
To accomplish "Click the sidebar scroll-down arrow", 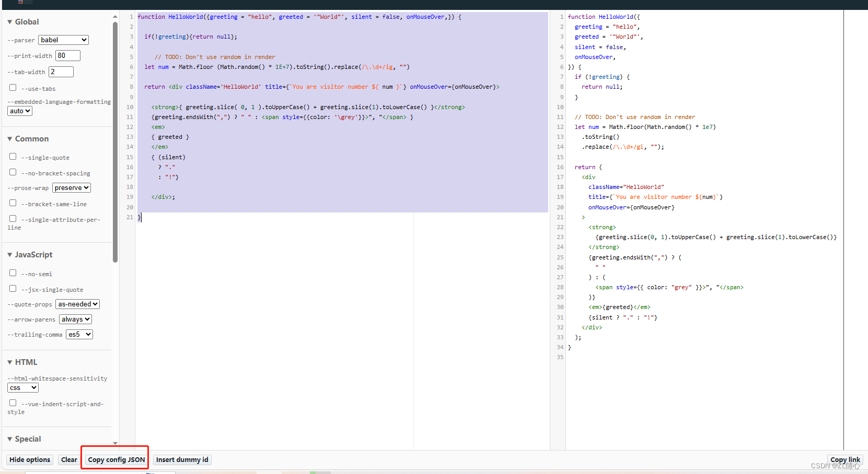I will click(x=115, y=443).
